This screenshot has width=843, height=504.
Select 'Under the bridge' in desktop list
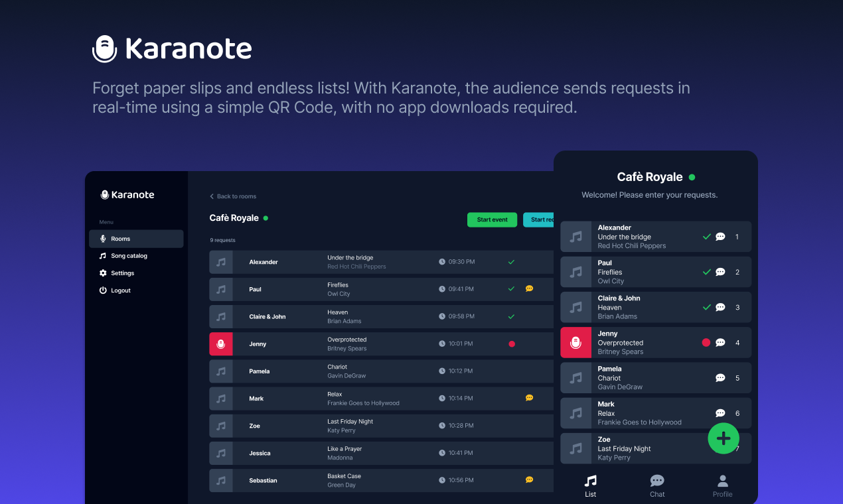click(x=350, y=258)
